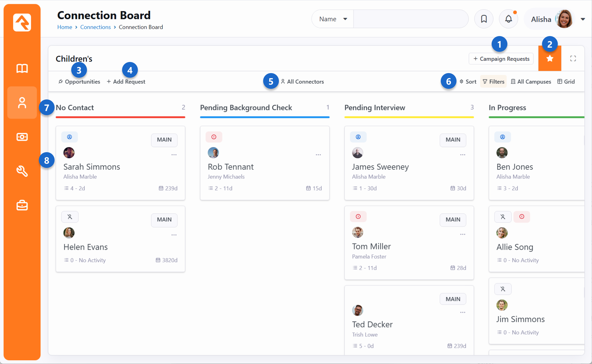Open the book icon in sidebar
This screenshot has width=592, height=364.
[22, 68]
